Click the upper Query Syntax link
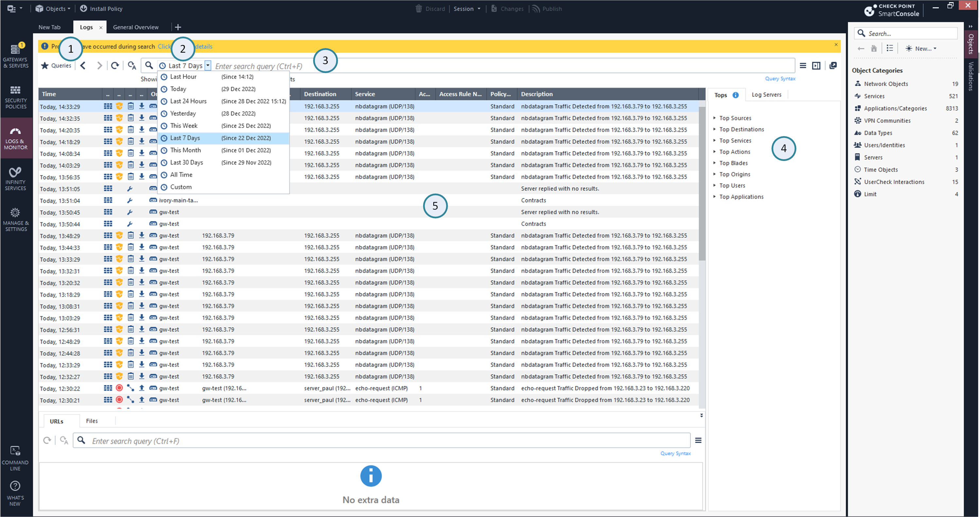Screen dimensions: 980x517 [780, 78]
